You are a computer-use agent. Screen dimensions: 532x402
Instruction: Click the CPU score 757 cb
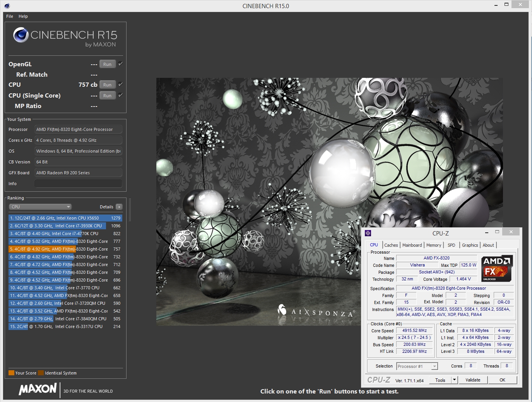click(88, 85)
